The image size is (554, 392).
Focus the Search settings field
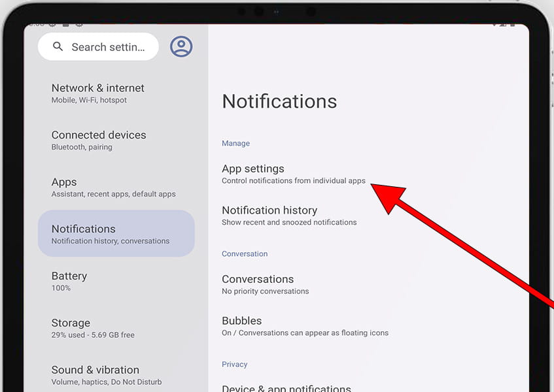tap(98, 46)
